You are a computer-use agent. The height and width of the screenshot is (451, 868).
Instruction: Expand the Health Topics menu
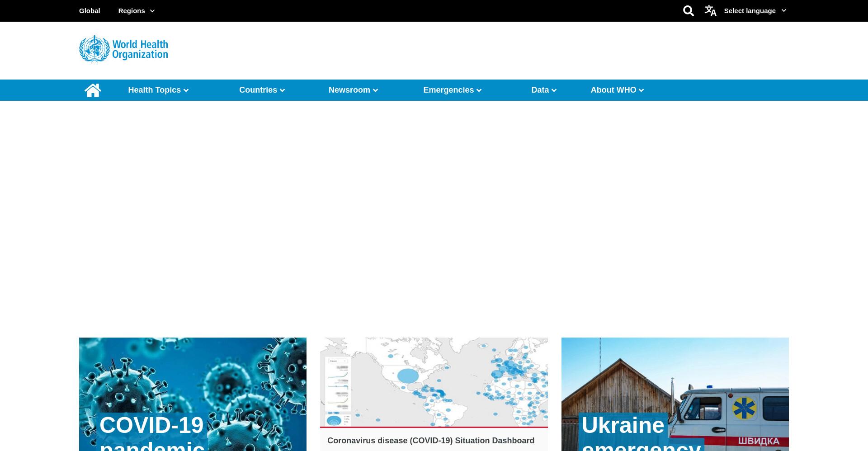[158, 90]
